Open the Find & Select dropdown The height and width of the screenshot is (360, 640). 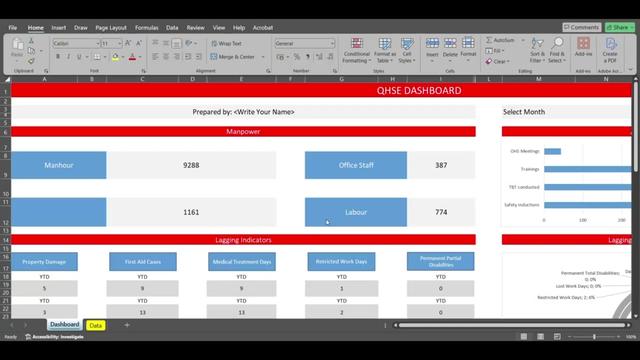tap(557, 51)
